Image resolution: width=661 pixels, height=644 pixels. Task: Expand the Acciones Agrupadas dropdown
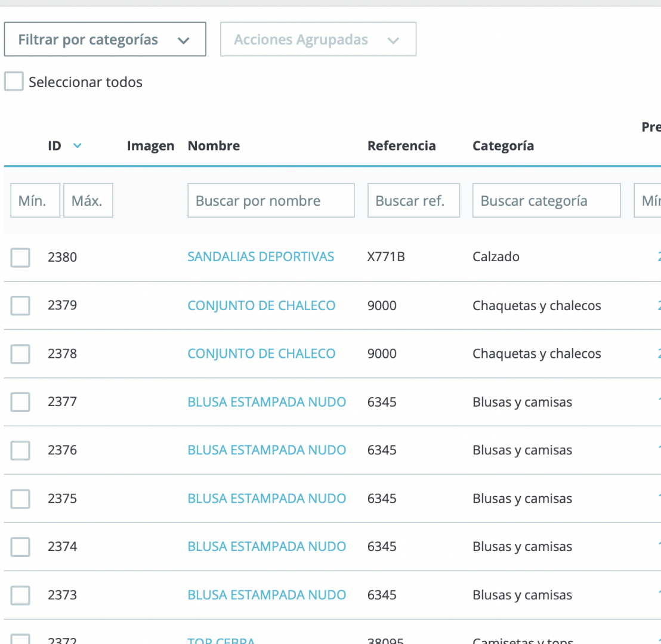[x=319, y=39]
